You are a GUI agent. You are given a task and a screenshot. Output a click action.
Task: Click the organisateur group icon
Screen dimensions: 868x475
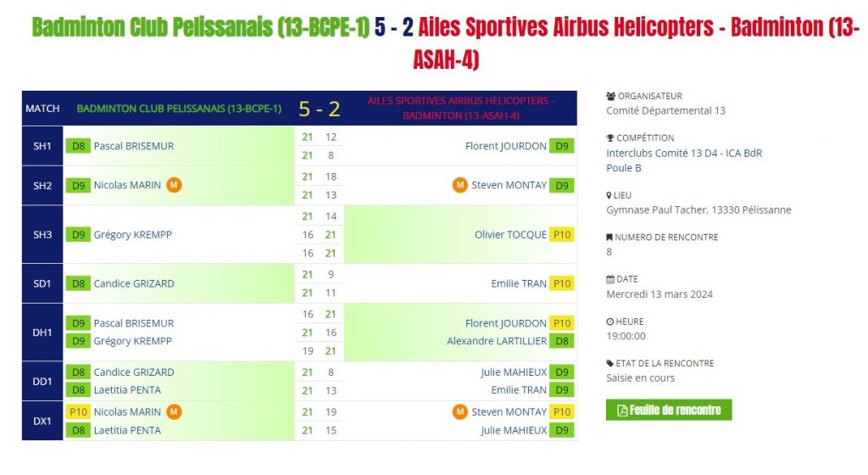[x=610, y=96]
